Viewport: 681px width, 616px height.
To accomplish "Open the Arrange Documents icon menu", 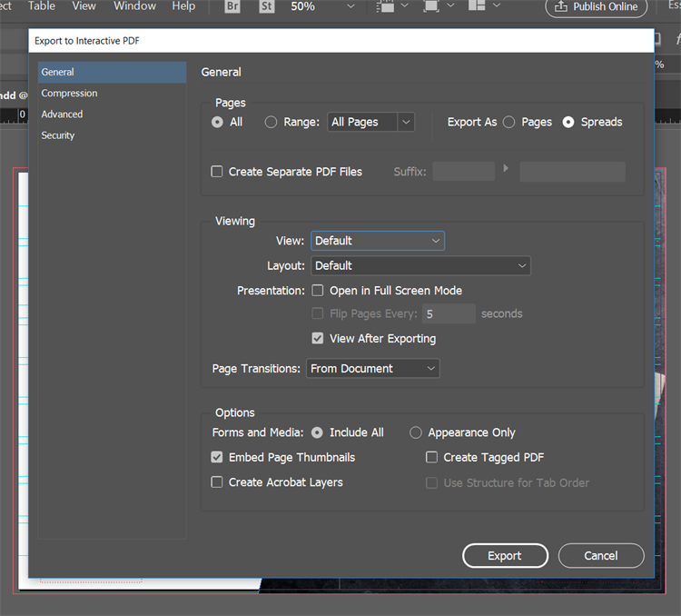I will [483, 7].
